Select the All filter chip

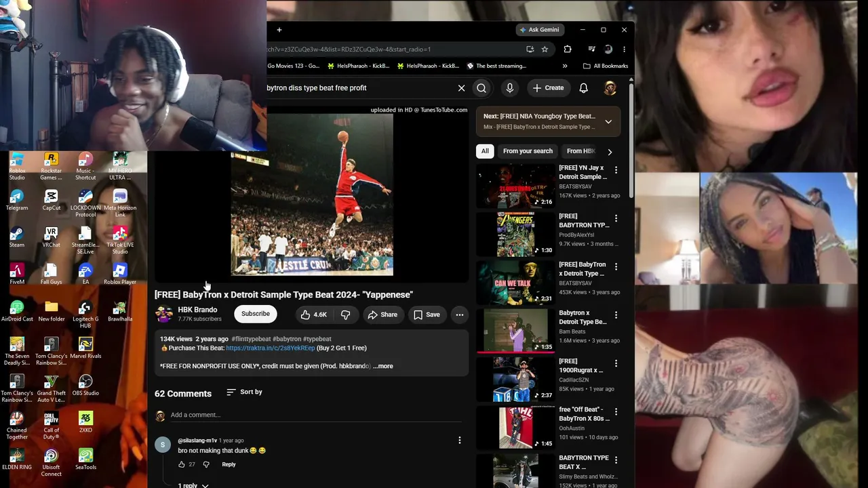[485, 151]
